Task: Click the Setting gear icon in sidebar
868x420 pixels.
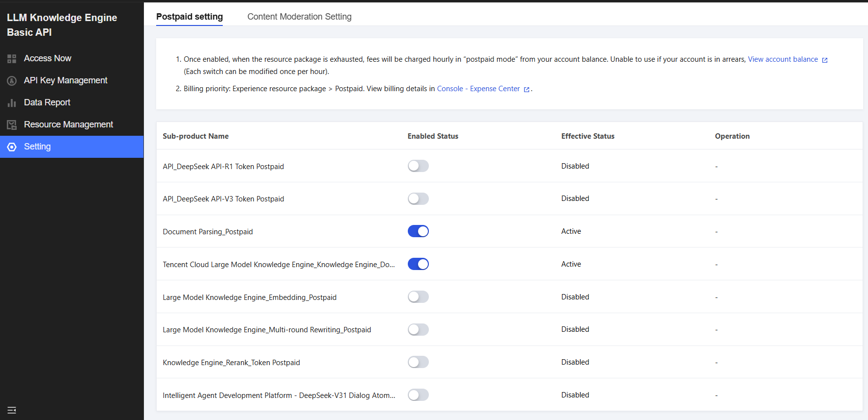Action: tap(12, 147)
